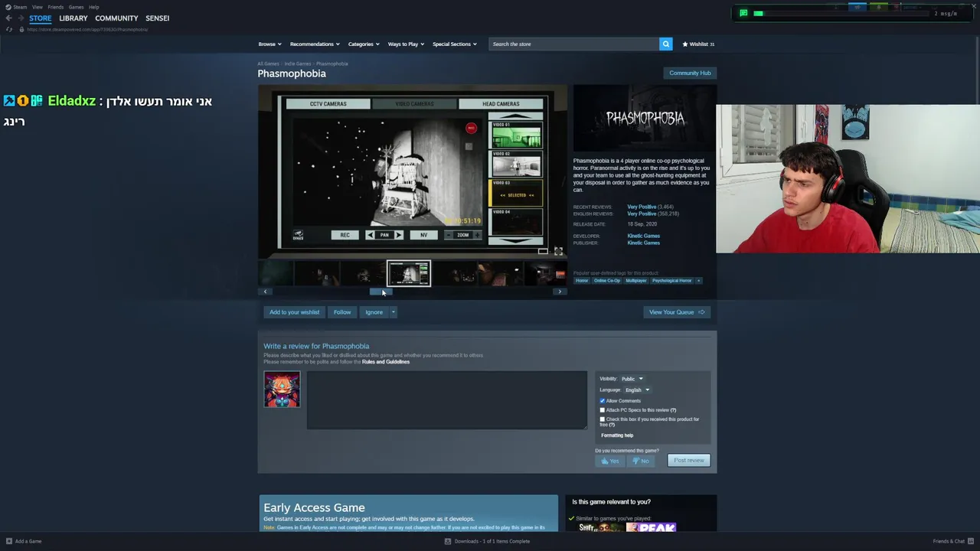Open Downloads from the bottom status bar

click(x=488, y=541)
